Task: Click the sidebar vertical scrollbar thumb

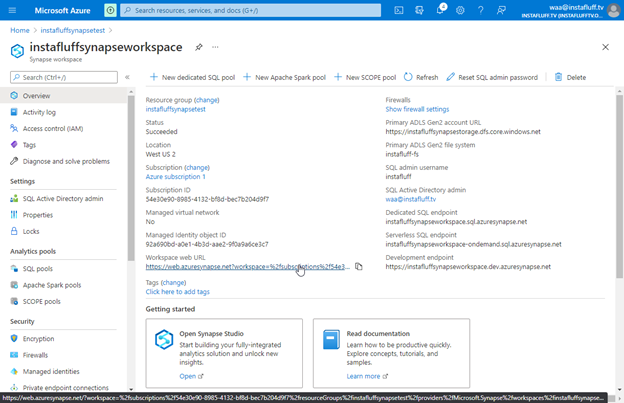Action: [131, 178]
